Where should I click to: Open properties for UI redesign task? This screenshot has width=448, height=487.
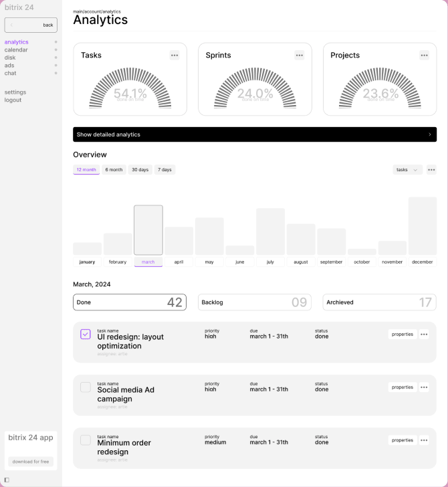[x=403, y=334]
